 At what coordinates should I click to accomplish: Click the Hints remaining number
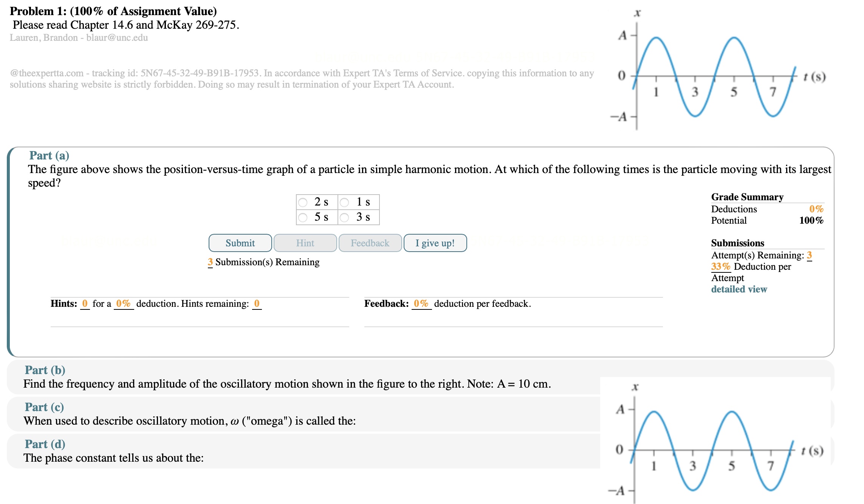[257, 303]
